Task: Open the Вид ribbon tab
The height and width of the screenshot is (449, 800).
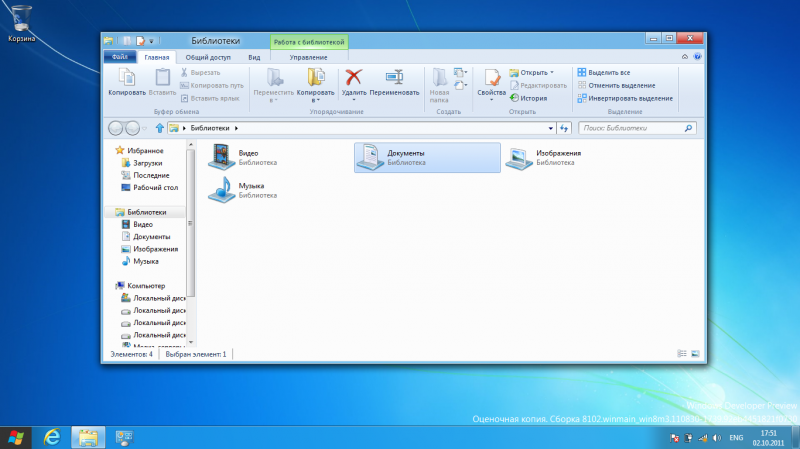Action: [254, 57]
